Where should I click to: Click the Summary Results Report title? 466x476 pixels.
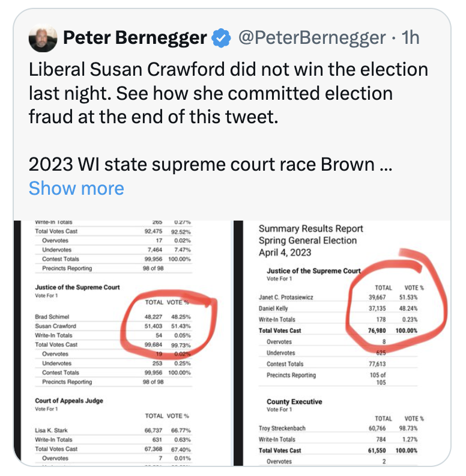click(x=310, y=228)
